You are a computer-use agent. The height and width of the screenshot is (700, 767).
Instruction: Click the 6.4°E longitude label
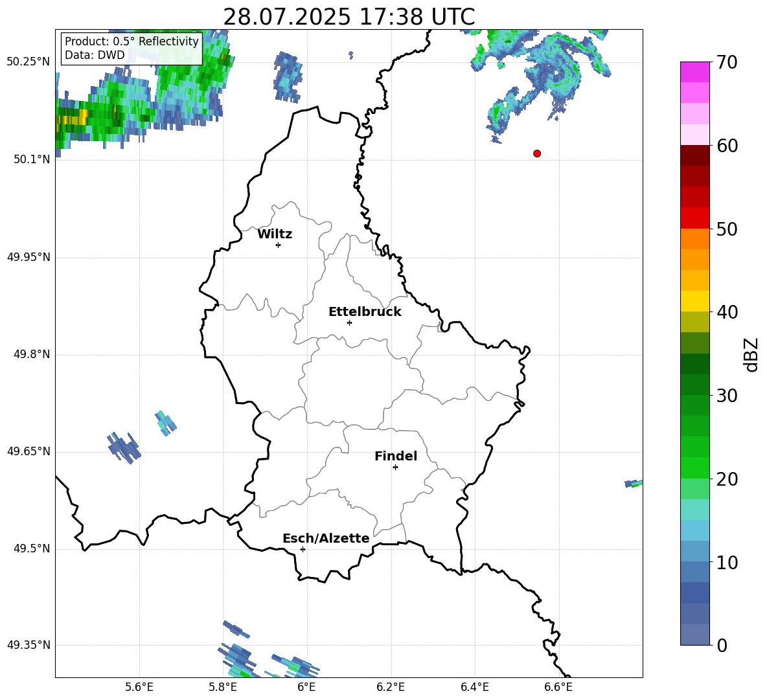click(474, 687)
